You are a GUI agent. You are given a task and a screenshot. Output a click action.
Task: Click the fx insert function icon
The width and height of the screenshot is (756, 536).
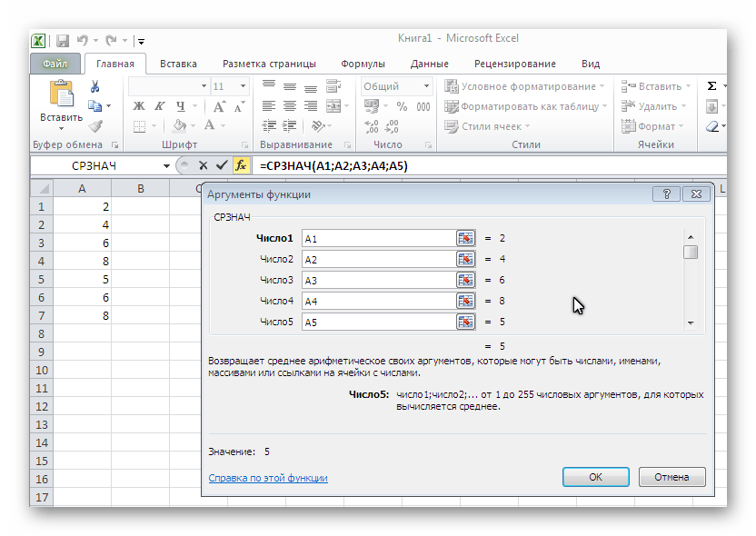pos(241,166)
